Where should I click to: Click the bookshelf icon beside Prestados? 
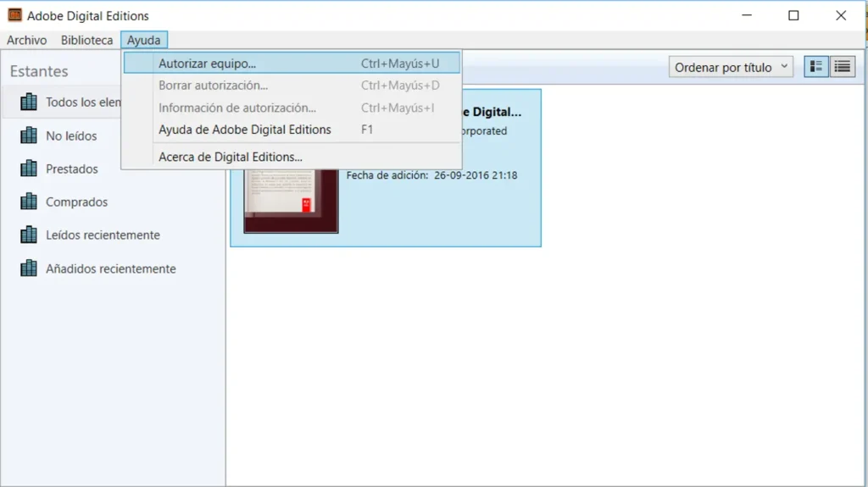29,169
